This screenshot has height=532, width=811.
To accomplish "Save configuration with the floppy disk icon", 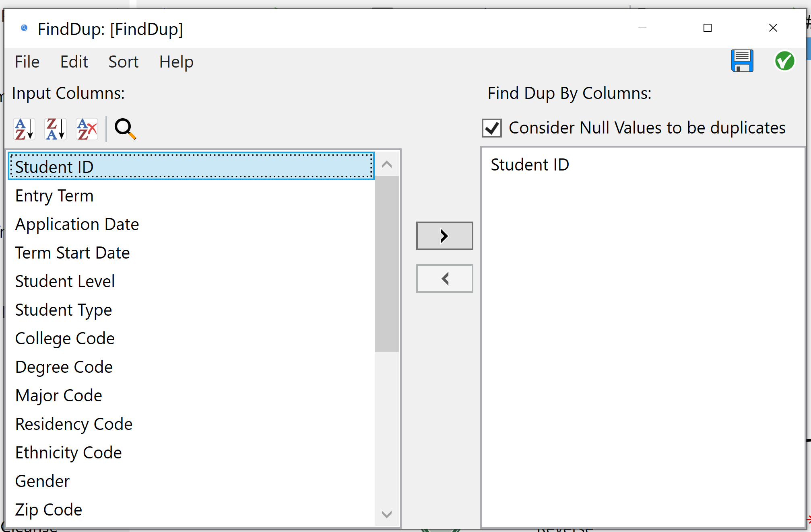I will coord(742,61).
